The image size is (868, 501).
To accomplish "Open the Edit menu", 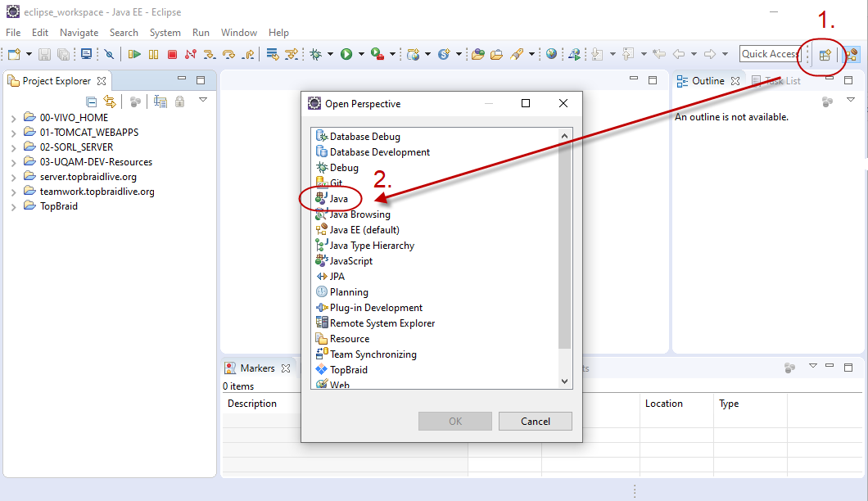I will 40,33.
